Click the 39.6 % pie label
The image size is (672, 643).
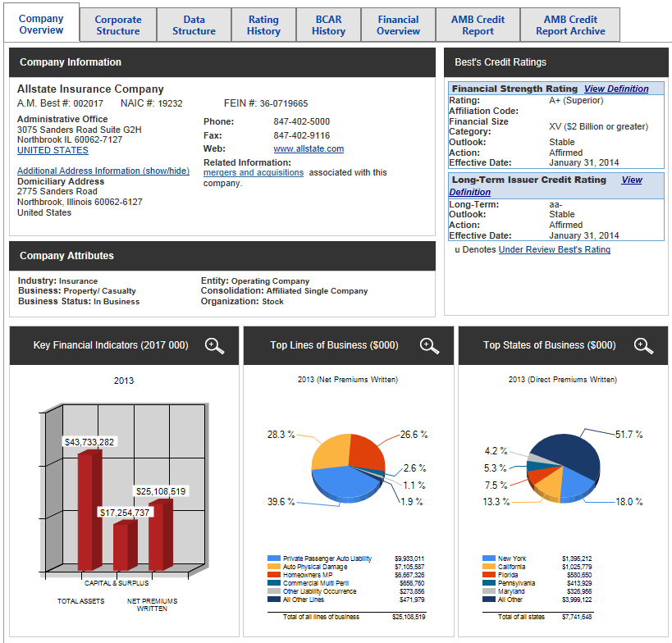pyautogui.click(x=281, y=502)
